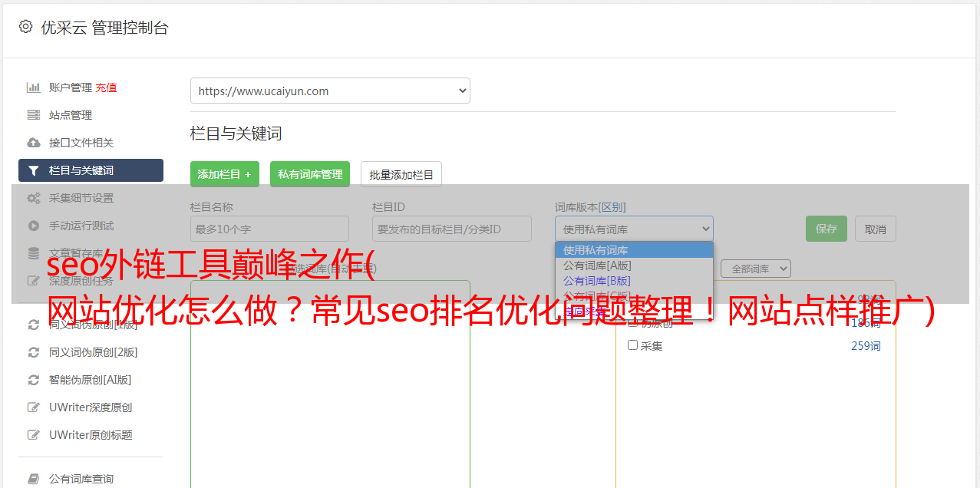This screenshot has width=980, height=488.
Task: Click the 259词 count next to 采集
Action: tap(866, 346)
